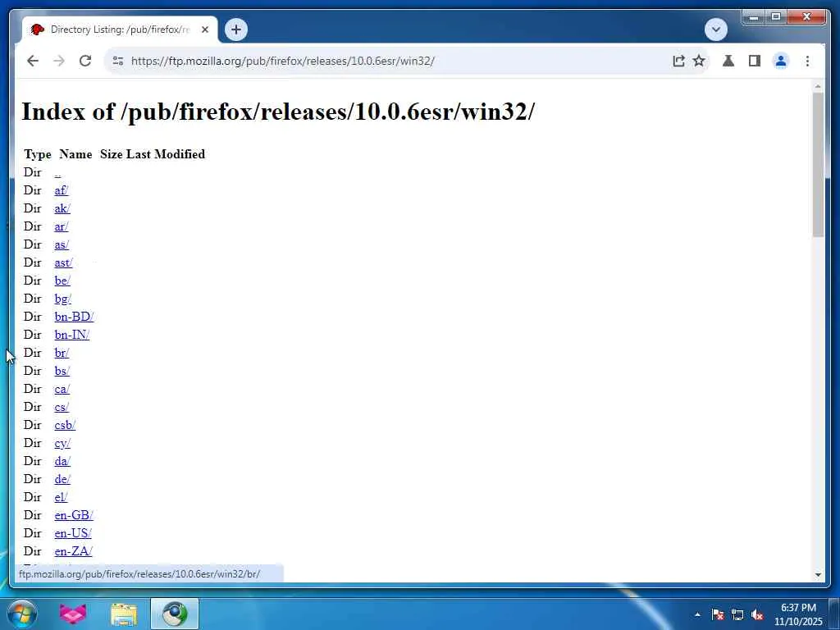This screenshot has height=630, width=840.
Task: Open the da/ directory
Action: pos(62,461)
